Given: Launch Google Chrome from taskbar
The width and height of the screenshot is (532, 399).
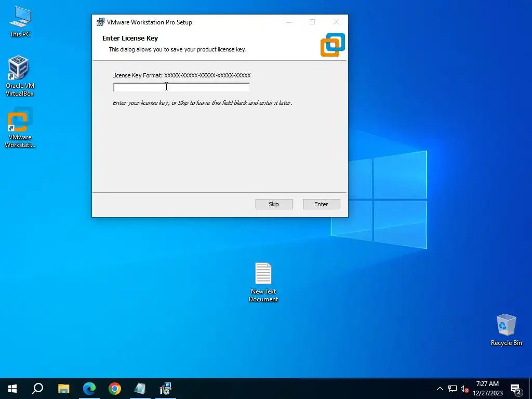Looking at the screenshot, I should point(115,389).
